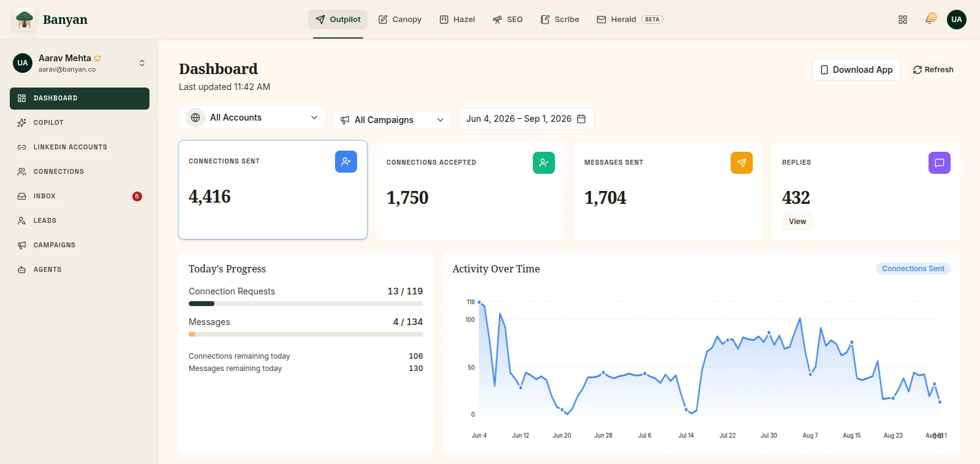980x464 pixels.
Task: Click the Download App button
Action: point(856,70)
